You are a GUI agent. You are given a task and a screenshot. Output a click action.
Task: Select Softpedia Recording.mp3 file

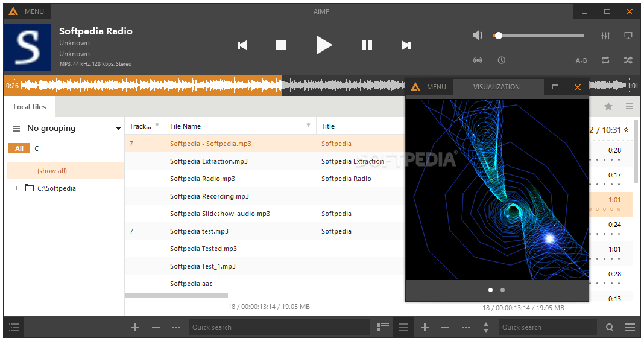209,196
